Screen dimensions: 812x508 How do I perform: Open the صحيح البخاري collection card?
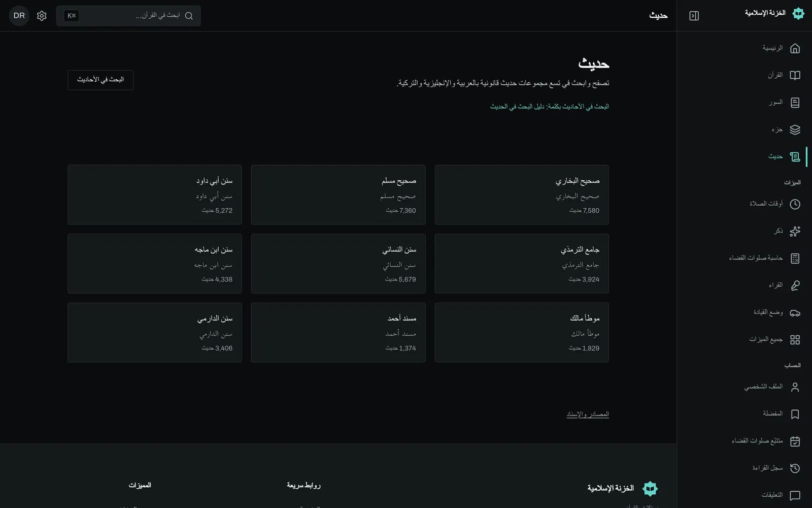[x=522, y=195]
